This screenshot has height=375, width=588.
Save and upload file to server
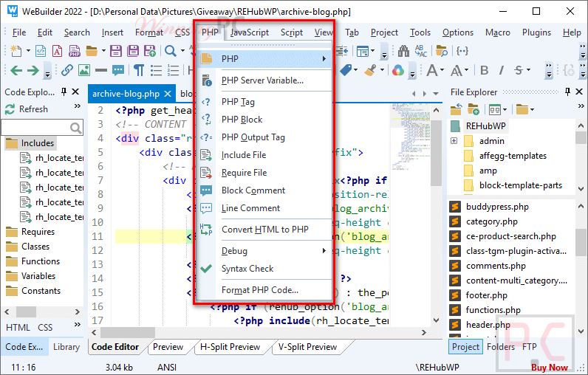[x=150, y=51]
